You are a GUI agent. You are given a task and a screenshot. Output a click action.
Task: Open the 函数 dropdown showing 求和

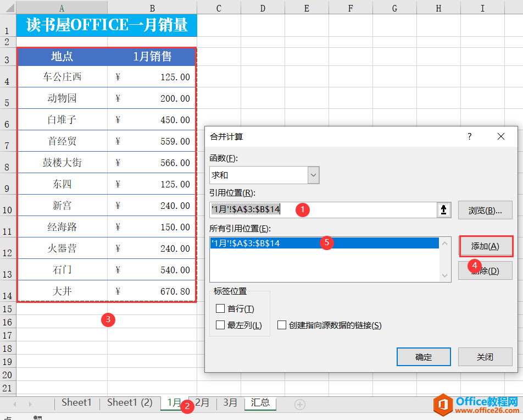pos(313,175)
